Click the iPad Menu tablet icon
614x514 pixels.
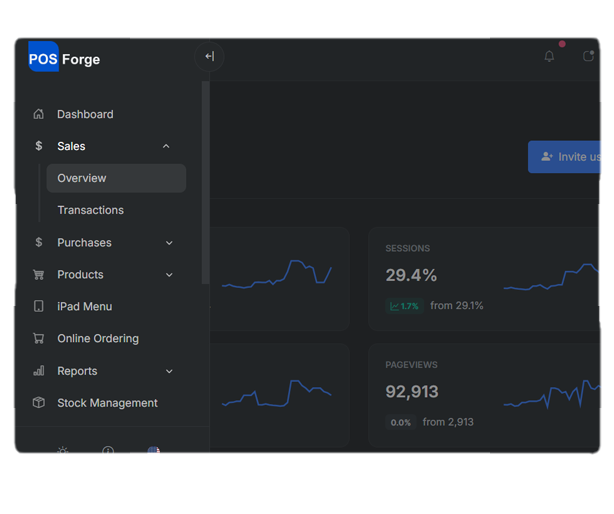click(39, 307)
